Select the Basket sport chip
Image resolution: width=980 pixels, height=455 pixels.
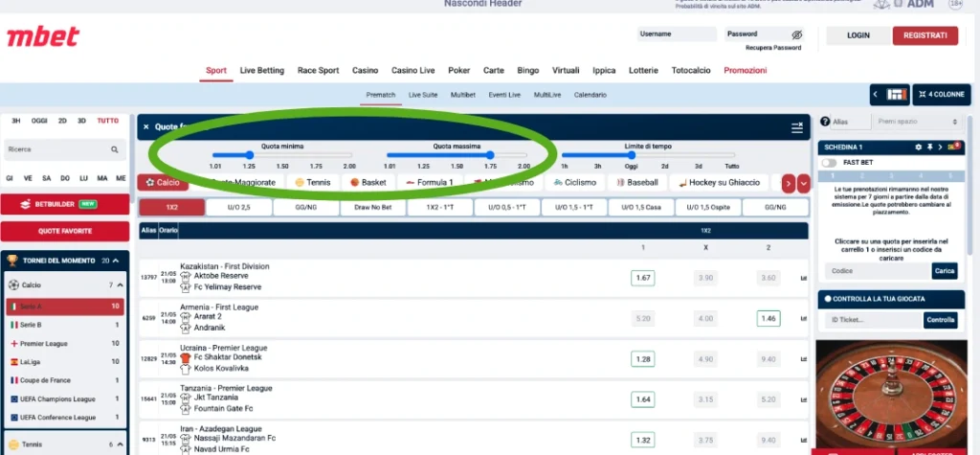point(368,183)
